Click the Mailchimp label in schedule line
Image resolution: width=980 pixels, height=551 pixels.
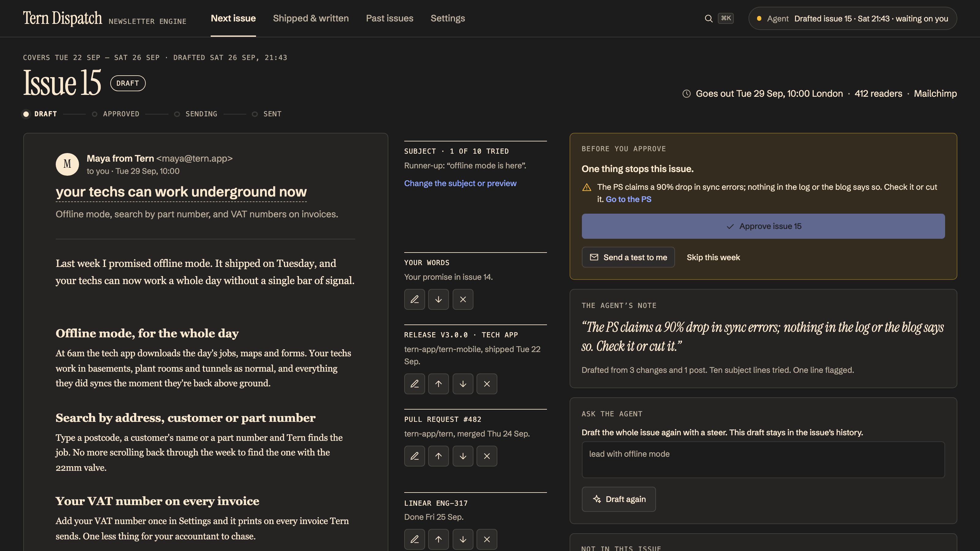click(935, 94)
